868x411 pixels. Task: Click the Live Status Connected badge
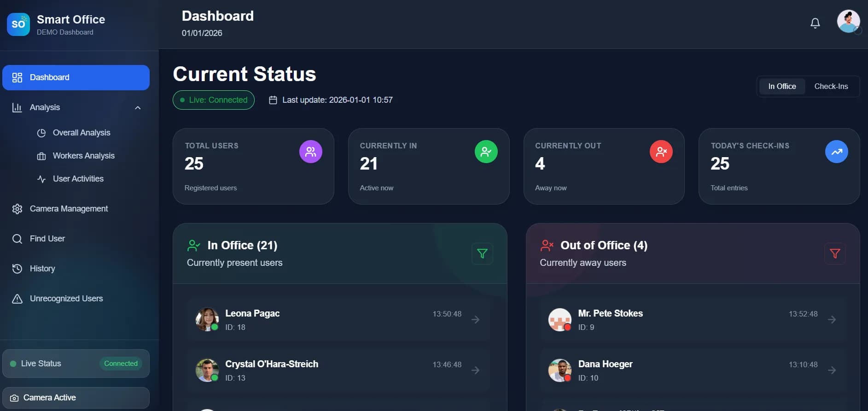pos(121,364)
